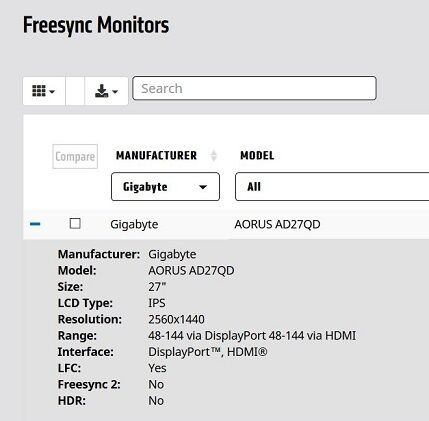Select the Gigabyte cell in the table row
Screen dimensions: 429x421
click(134, 224)
